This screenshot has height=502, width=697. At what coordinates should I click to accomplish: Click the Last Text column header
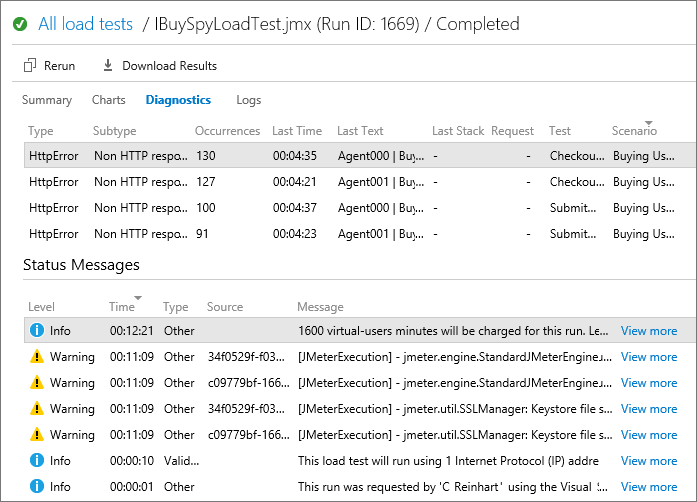pos(360,131)
